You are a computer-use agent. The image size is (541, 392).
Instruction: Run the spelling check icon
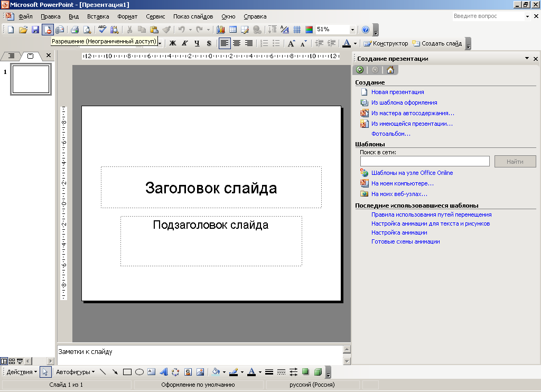[102, 30]
